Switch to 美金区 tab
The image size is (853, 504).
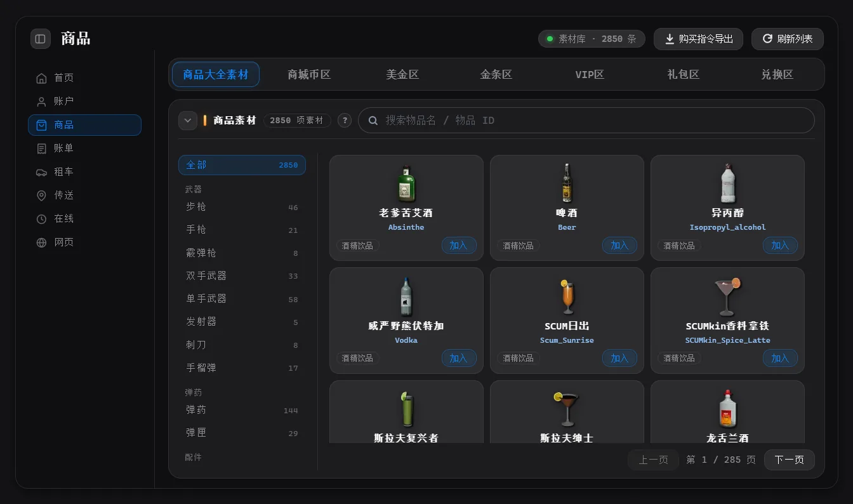coord(403,74)
